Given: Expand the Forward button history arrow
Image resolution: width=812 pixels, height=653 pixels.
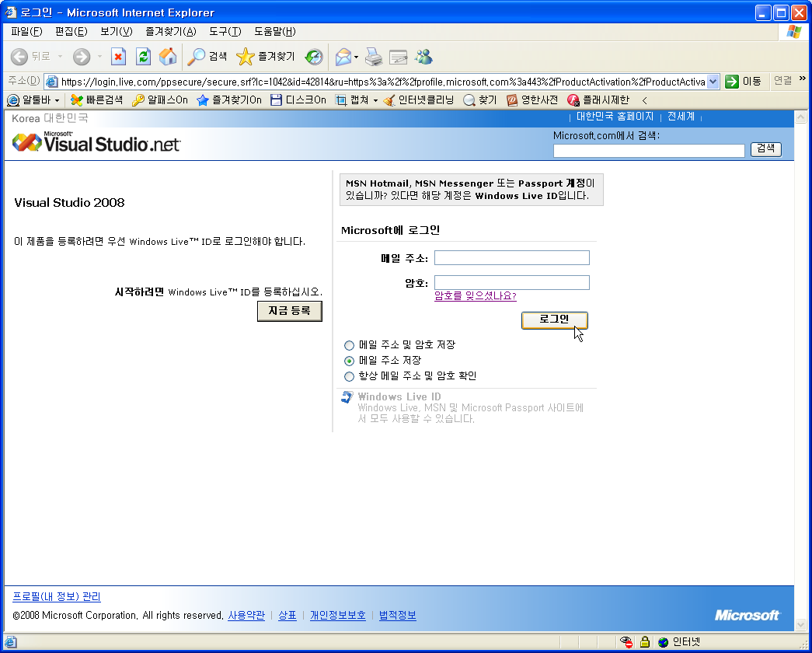Looking at the screenshot, I should (99, 57).
